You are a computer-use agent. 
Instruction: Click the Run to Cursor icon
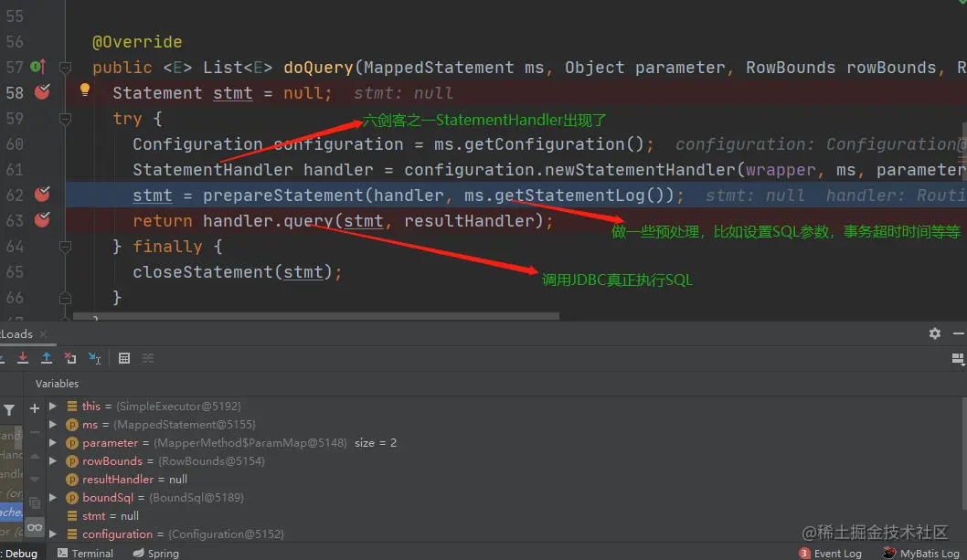94,358
